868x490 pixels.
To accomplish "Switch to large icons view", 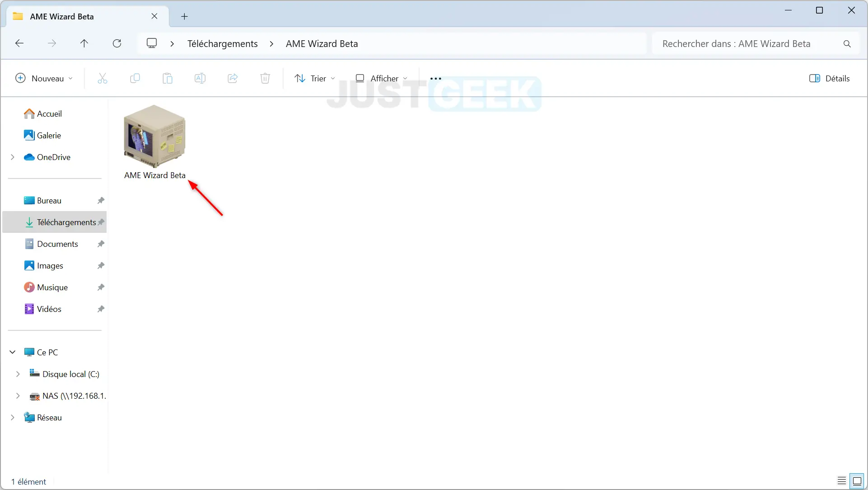I will pyautogui.click(x=857, y=481).
